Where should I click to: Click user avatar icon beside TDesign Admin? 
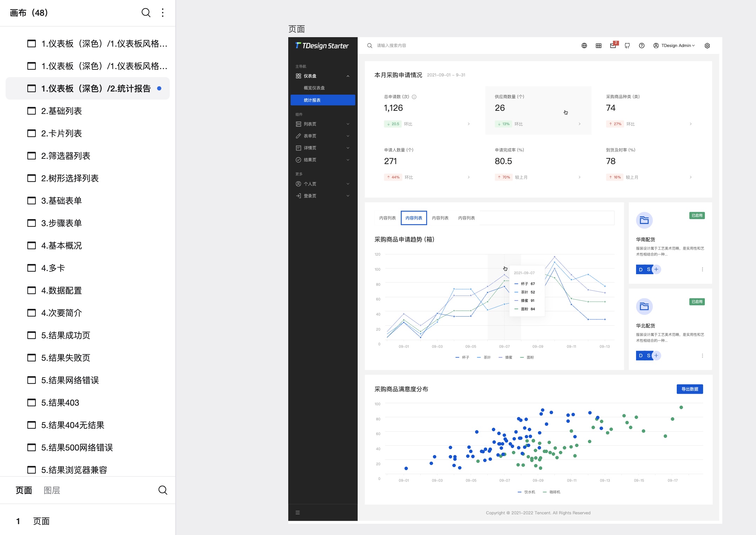point(656,46)
